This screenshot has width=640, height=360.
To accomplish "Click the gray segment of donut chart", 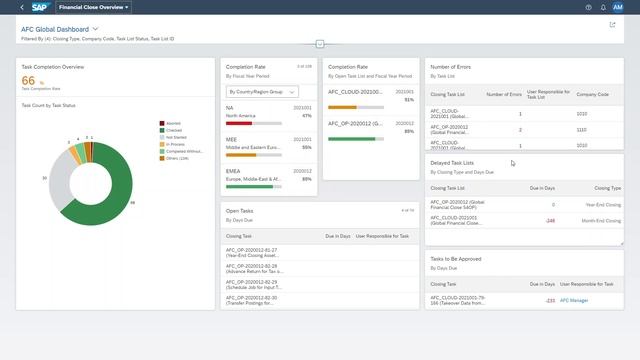I will click(x=59, y=180).
